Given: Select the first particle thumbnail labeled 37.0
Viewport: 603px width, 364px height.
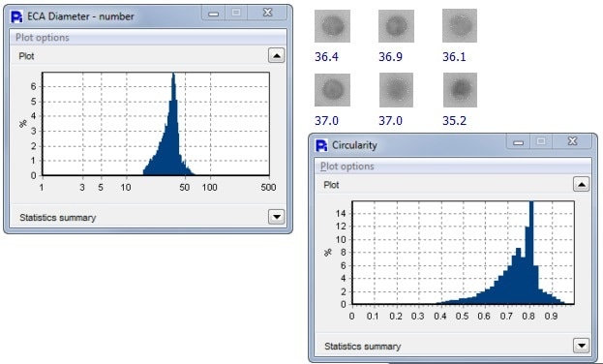Looking at the screenshot, I should [332, 90].
